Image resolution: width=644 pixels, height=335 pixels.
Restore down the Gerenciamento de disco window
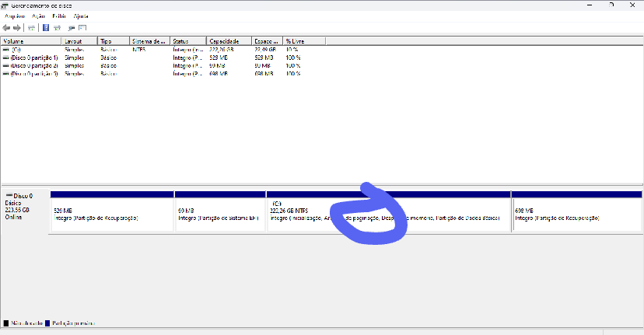coord(611,5)
